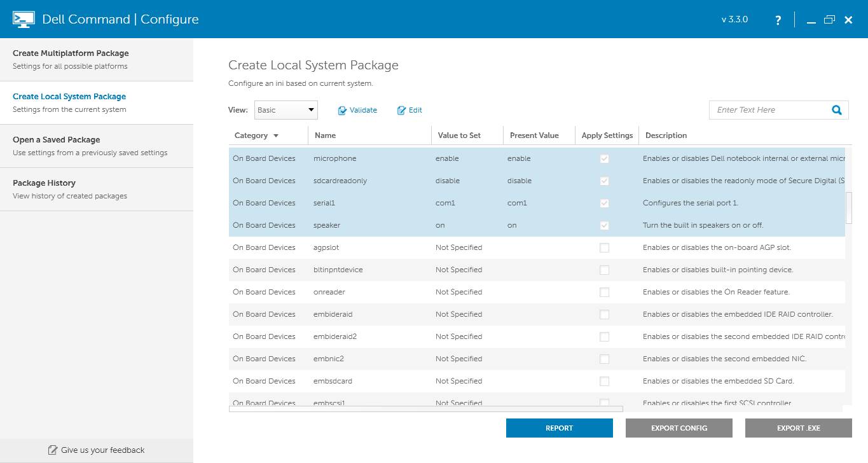Click Value to Set 'disable' for sdcardreadonly
The width and height of the screenshot is (868, 463).
pos(448,181)
